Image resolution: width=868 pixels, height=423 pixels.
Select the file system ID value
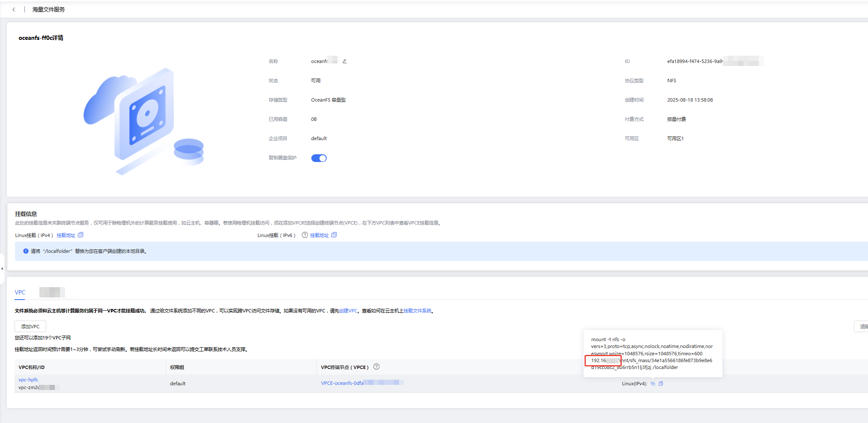click(x=715, y=61)
